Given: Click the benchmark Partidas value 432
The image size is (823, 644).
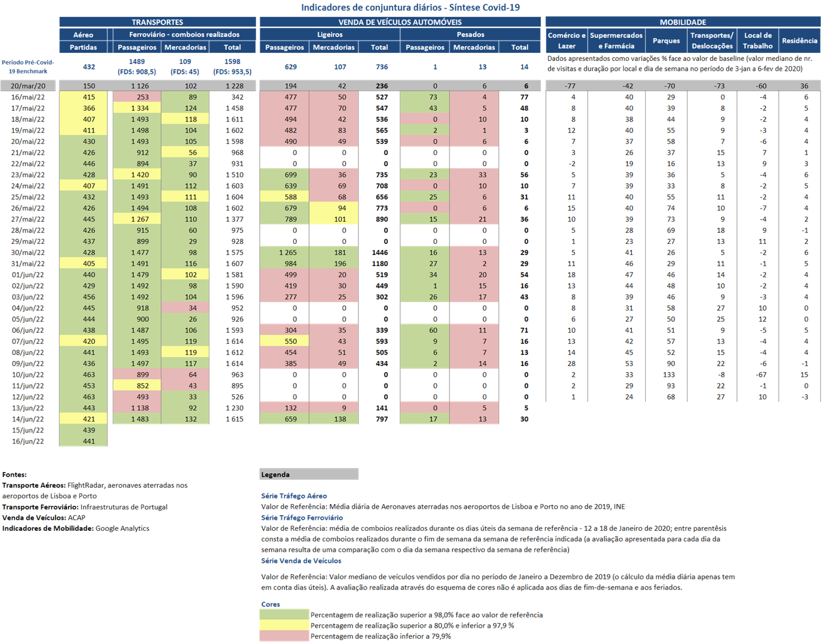Looking at the screenshot, I should tap(89, 67).
